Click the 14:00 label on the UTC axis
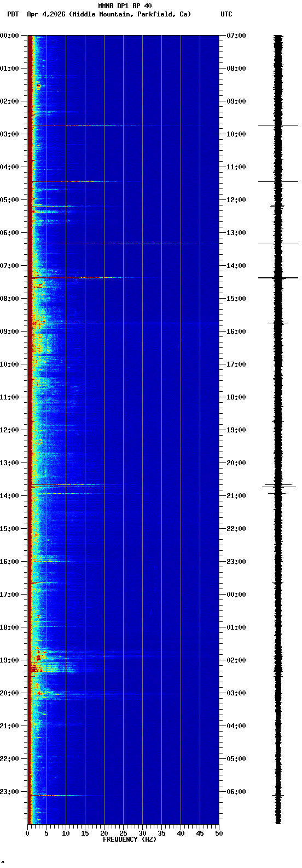Screen dimensions: 302x868 236,266
